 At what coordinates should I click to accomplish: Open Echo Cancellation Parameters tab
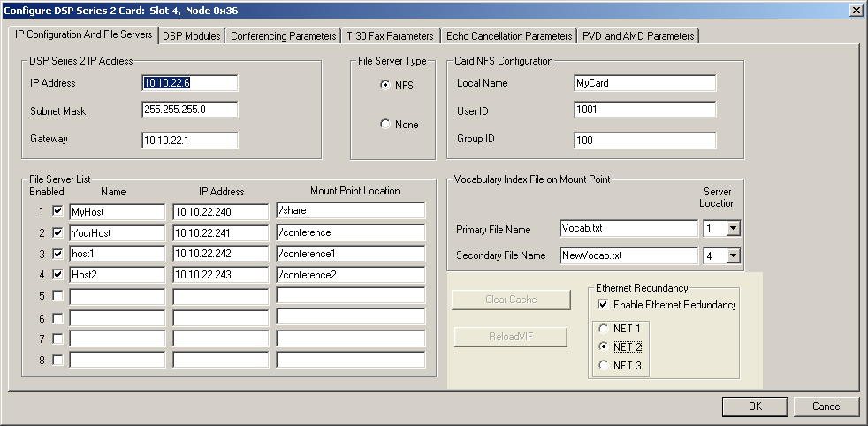tap(508, 36)
